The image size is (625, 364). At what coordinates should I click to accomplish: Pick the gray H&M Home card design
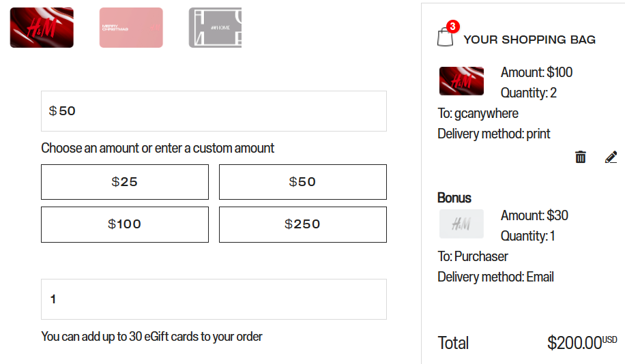[216, 28]
